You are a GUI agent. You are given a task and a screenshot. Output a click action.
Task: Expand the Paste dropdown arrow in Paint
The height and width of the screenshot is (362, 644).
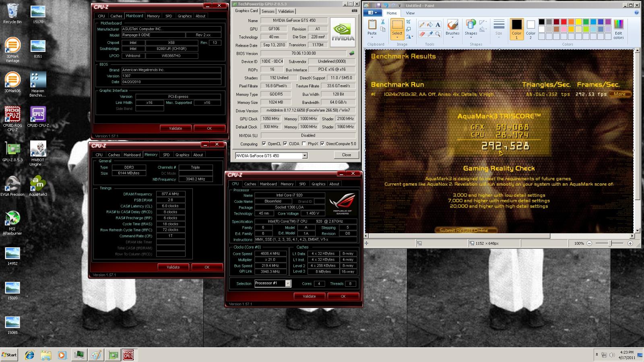[372, 38]
